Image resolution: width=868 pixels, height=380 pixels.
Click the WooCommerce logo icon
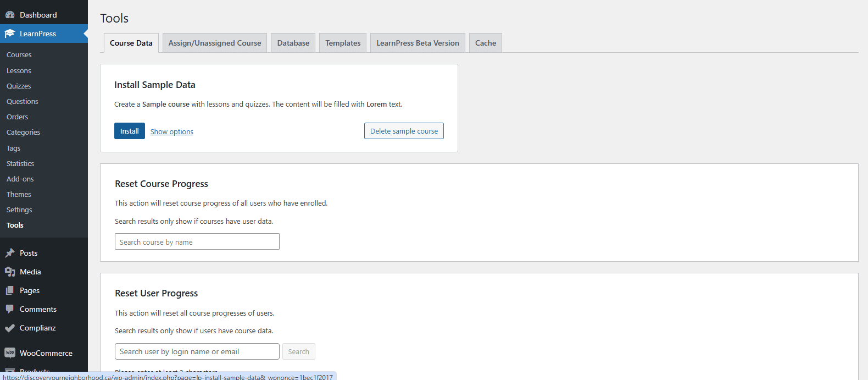(10, 353)
